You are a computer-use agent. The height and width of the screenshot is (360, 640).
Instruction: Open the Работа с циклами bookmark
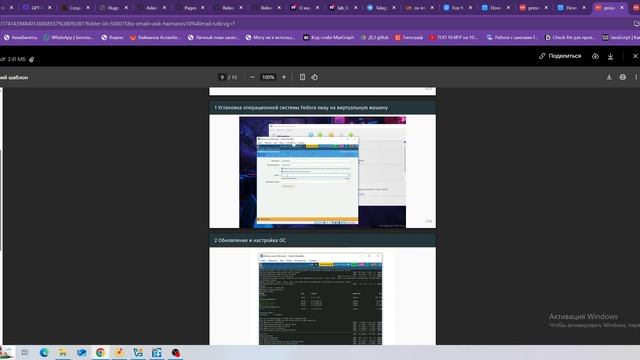point(513,38)
